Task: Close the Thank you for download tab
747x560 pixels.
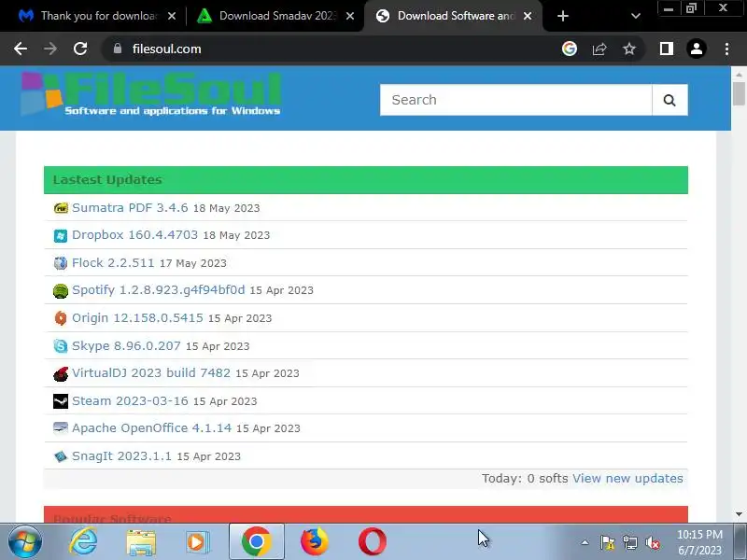Action: point(172,16)
